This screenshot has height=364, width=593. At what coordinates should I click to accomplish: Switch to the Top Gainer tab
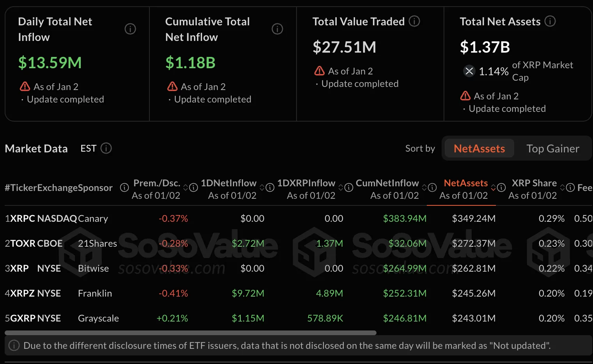pos(553,148)
